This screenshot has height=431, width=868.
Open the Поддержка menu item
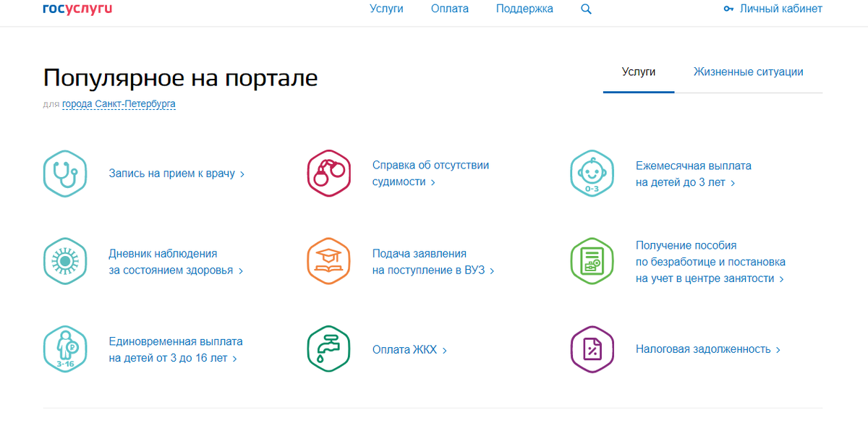point(524,9)
